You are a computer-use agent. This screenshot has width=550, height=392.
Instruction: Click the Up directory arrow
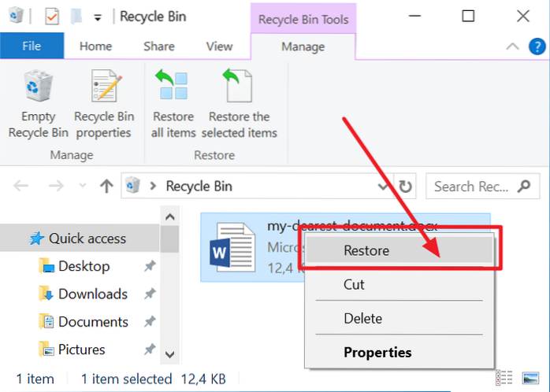tap(106, 187)
